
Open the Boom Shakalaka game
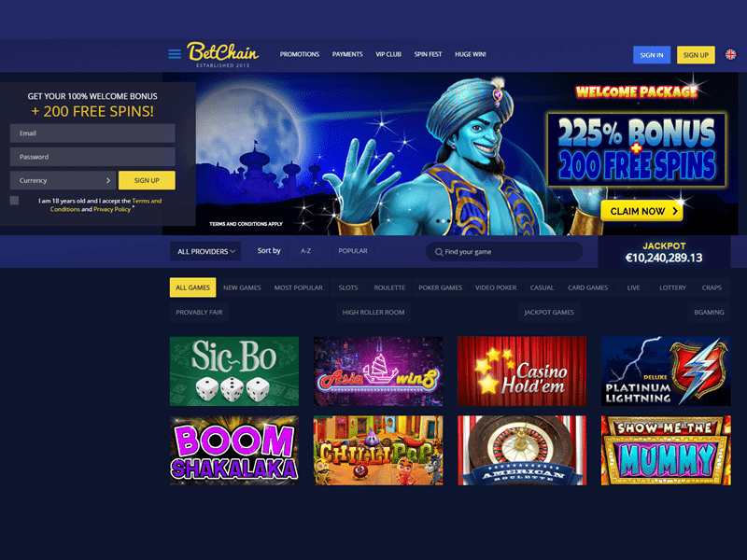click(234, 451)
